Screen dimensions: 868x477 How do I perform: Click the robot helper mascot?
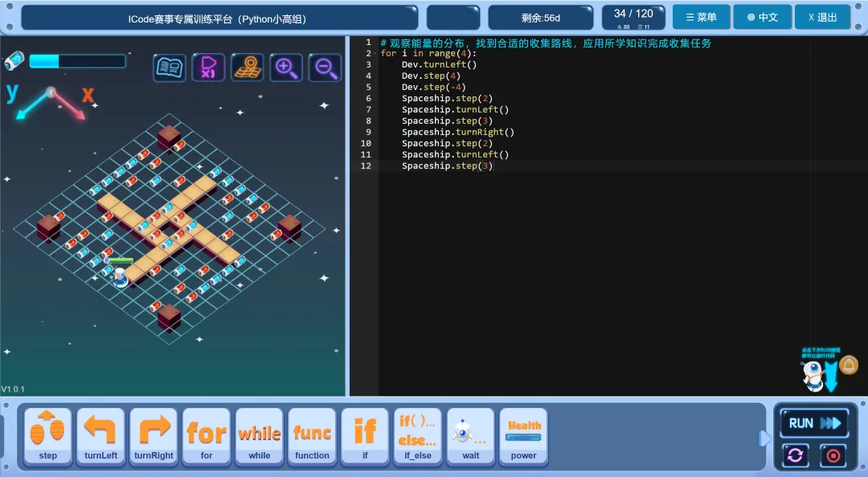813,376
